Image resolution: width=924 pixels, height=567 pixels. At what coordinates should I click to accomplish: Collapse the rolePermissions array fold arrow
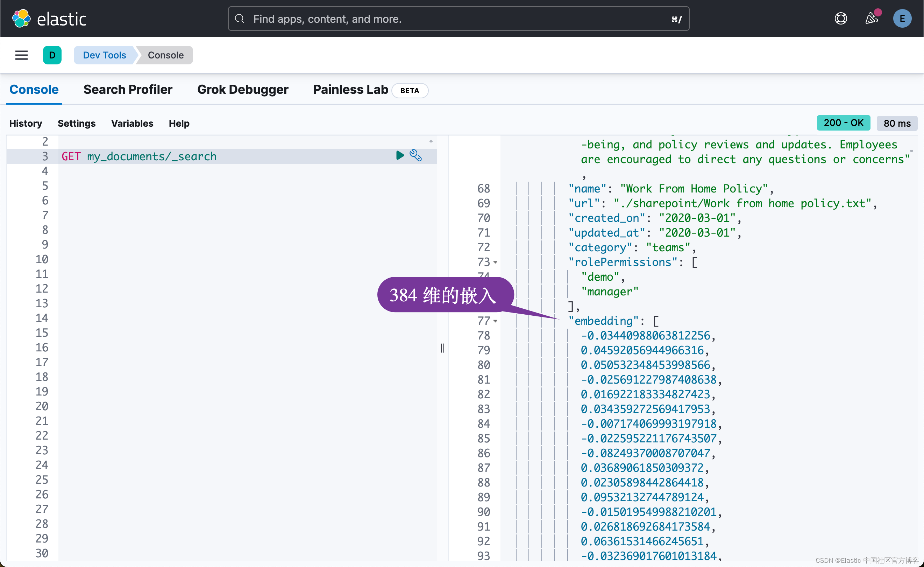click(495, 262)
